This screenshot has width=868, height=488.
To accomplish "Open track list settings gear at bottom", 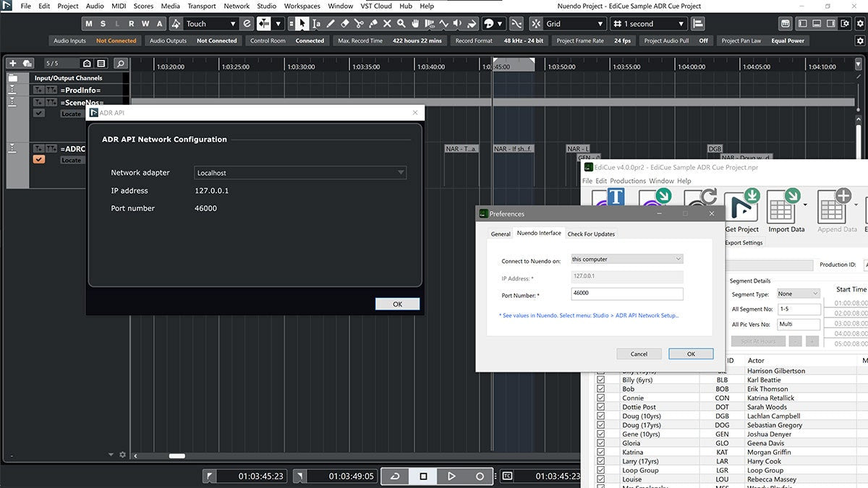I will coord(122,455).
